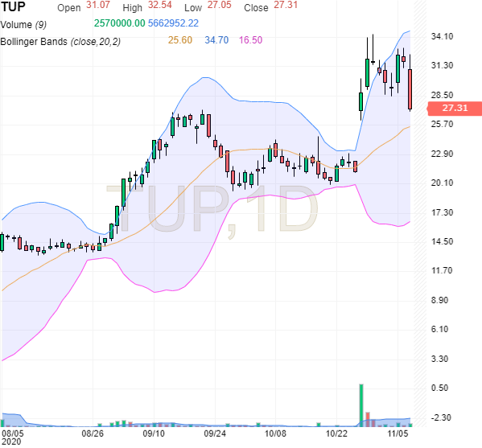The width and height of the screenshot is (482, 448).
Task: Click the 08/05 date axis label
Action: click(x=13, y=434)
